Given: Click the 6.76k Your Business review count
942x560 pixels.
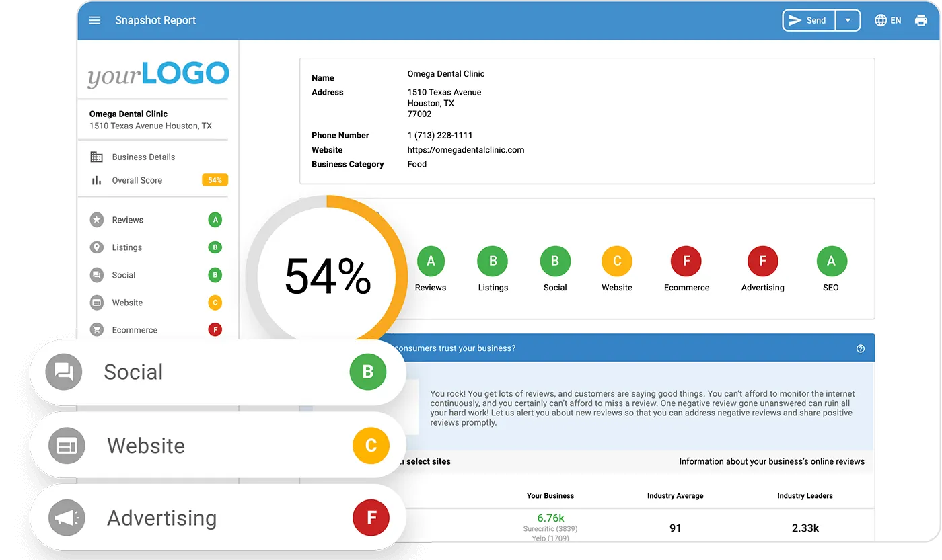Looking at the screenshot, I should click(550, 518).
